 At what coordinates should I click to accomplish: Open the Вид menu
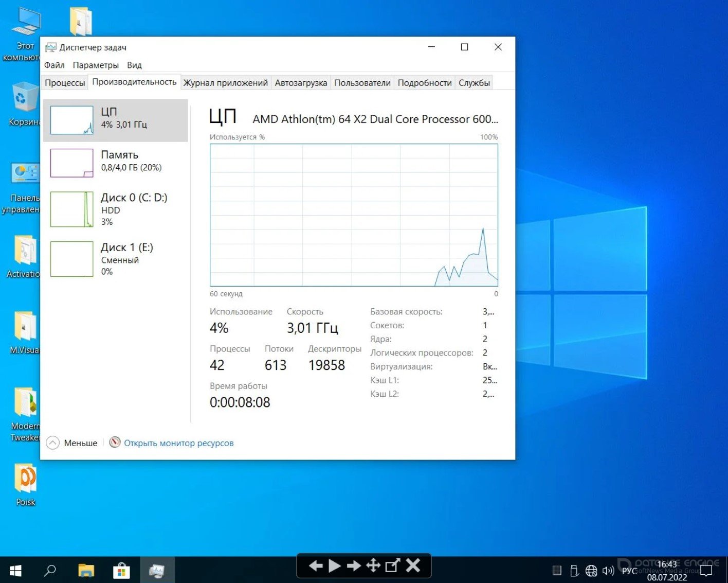pos(134,65)
